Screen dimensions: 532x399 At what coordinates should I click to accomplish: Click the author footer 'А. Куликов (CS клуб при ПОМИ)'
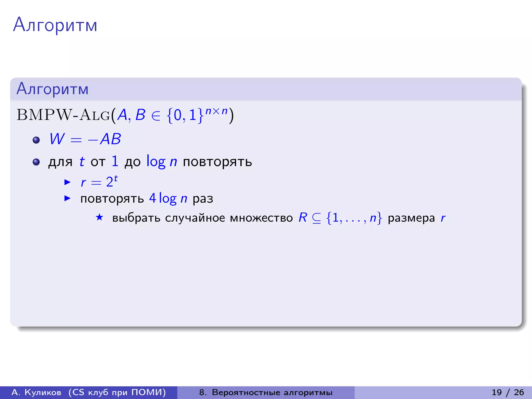[x=89, y=392]
